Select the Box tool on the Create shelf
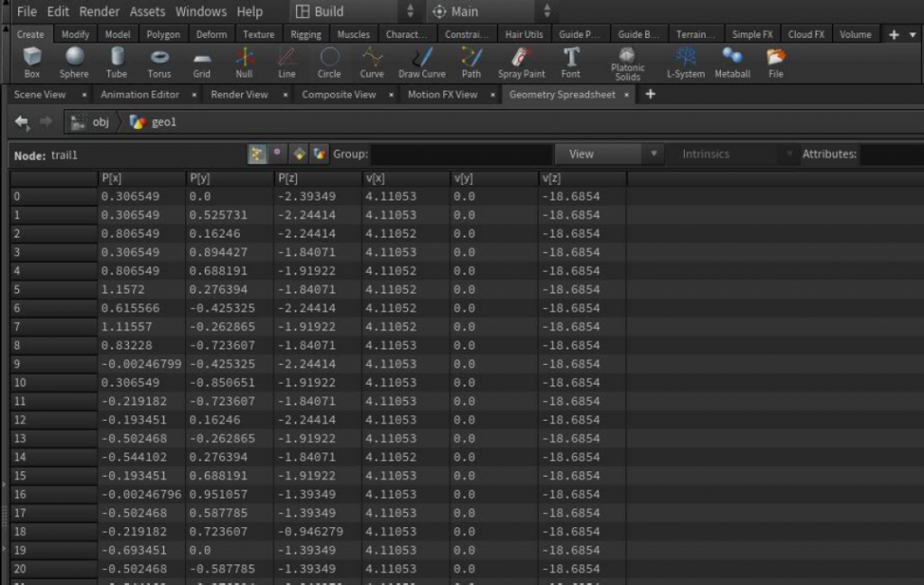924x585 pixels. tap(32, 61)
